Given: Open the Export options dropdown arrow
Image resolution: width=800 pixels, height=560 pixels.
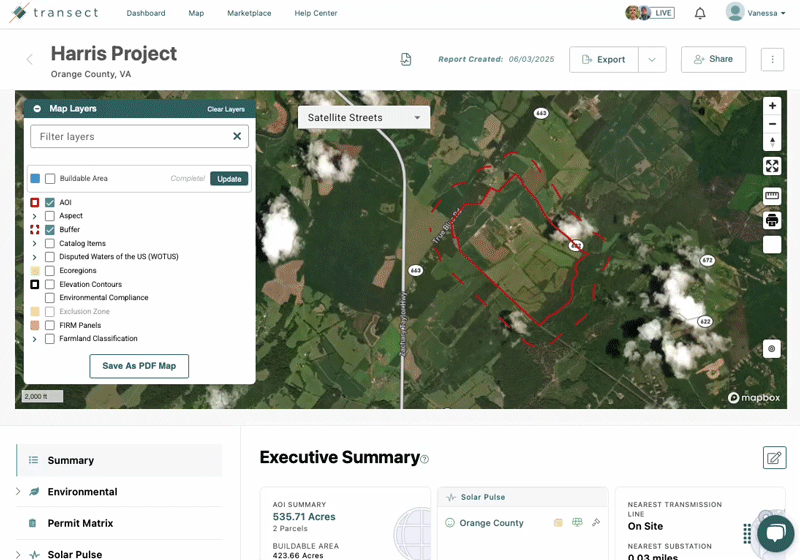Looking at the screenshot, I should coord(652,59).
